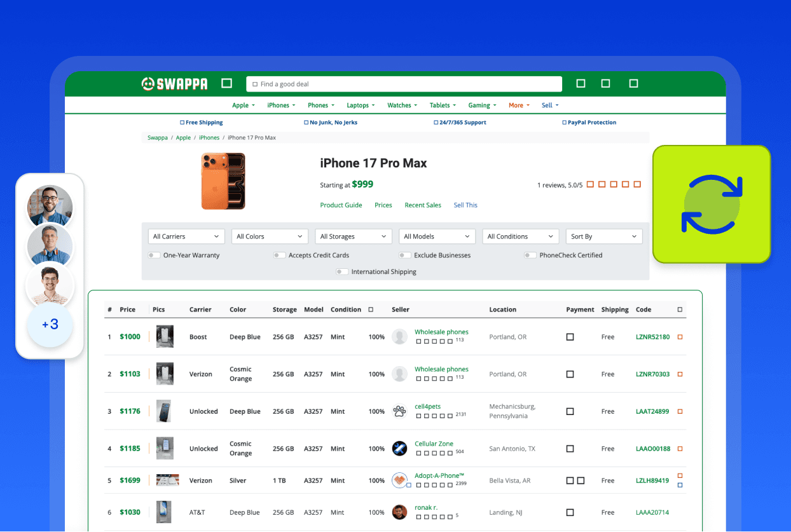Click the Swappa breadcrumb link
This screenshot has width=791, height=532.
(158, 138)
